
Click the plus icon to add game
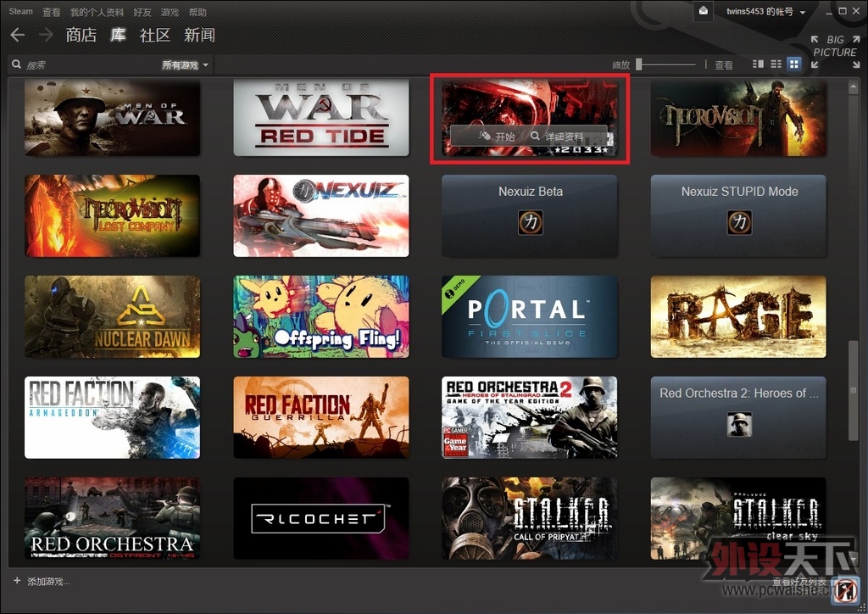point(17,581)
